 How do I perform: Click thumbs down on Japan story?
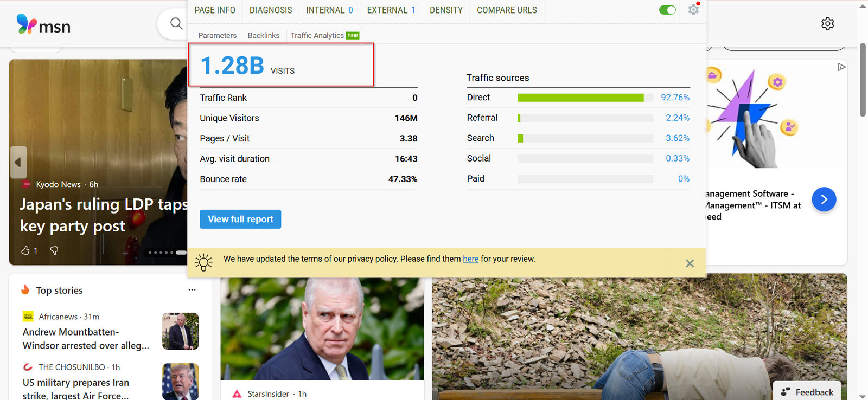pos(54,250)
